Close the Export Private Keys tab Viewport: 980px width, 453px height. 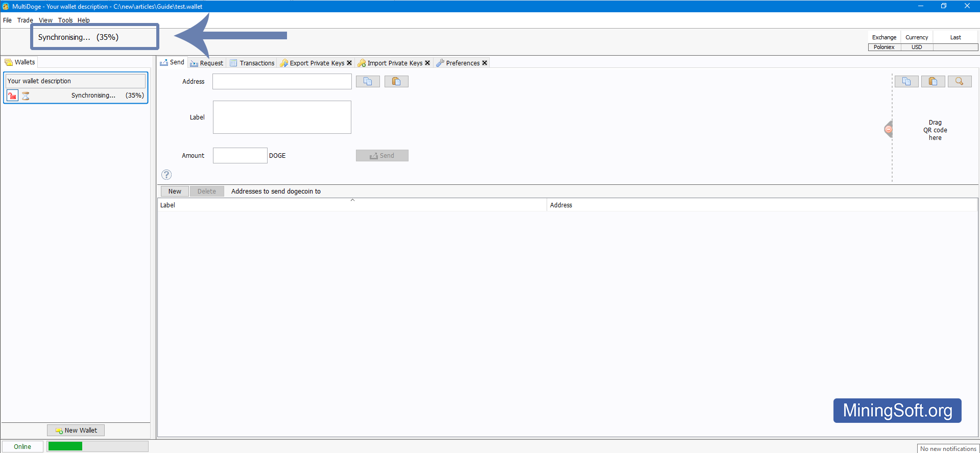click(x=349, y=63)
